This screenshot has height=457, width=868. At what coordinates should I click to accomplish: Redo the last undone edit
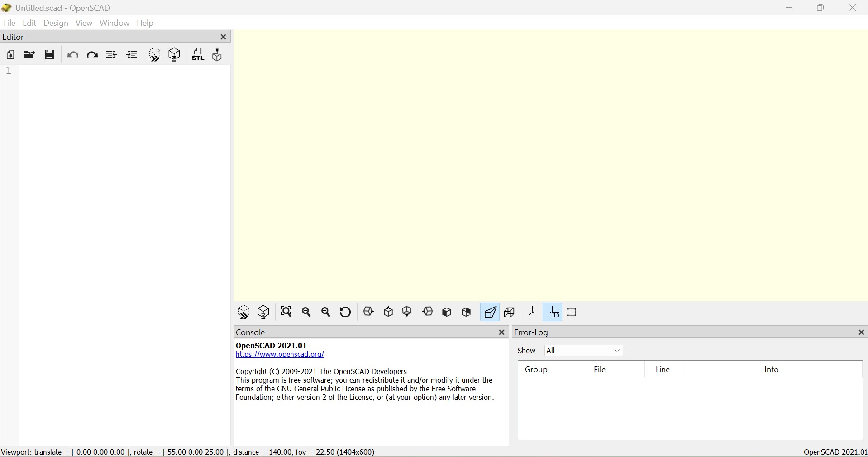[92, 55]
